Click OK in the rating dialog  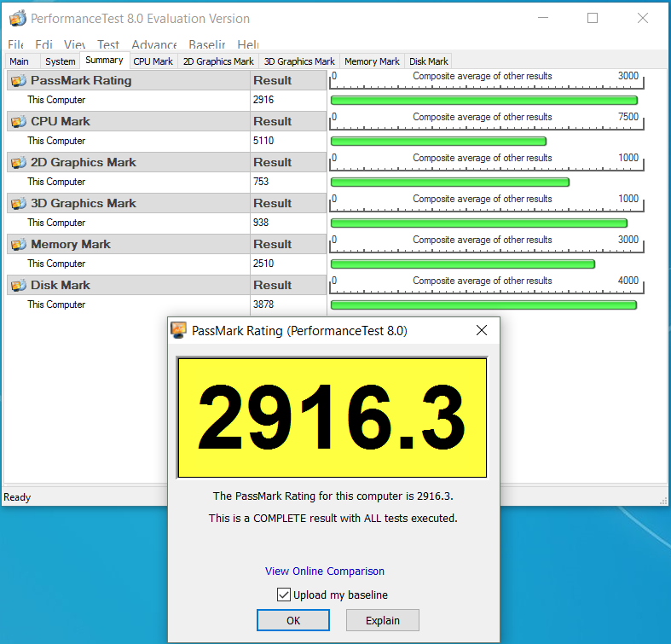click(293, 620)
